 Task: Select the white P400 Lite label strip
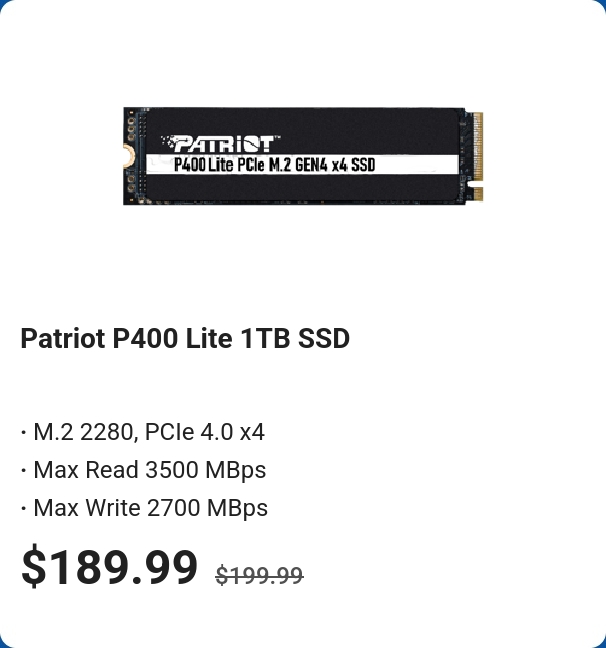click(303, 164)
